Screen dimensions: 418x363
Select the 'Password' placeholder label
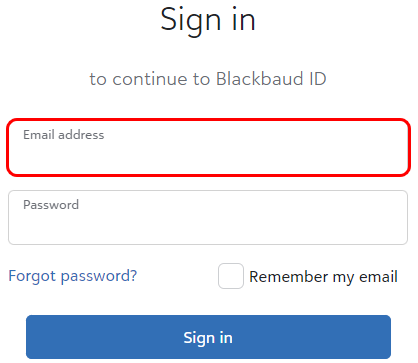pos(51,204)
